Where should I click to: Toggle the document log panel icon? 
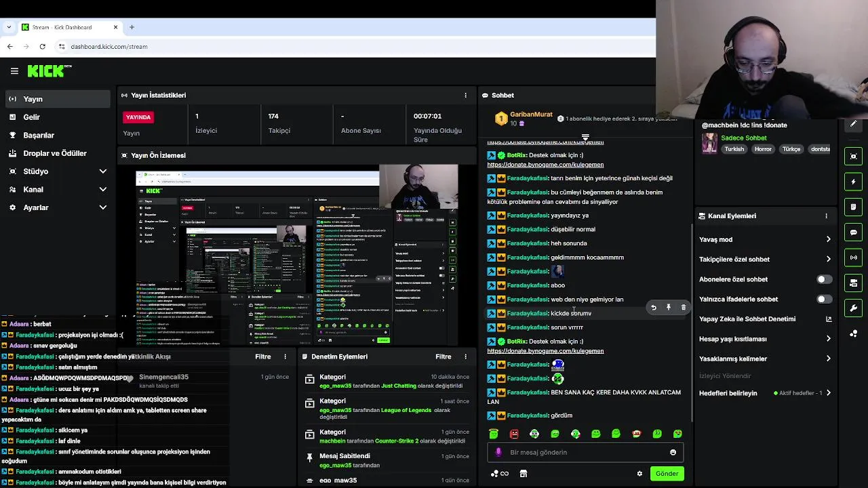854,207
